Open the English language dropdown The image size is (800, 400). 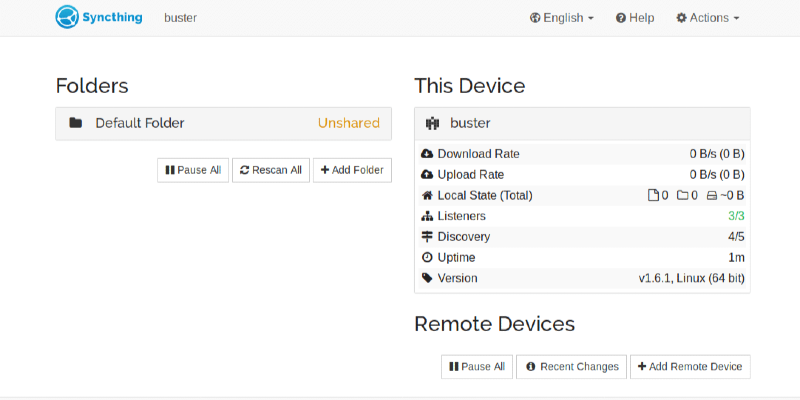point(562,18)
